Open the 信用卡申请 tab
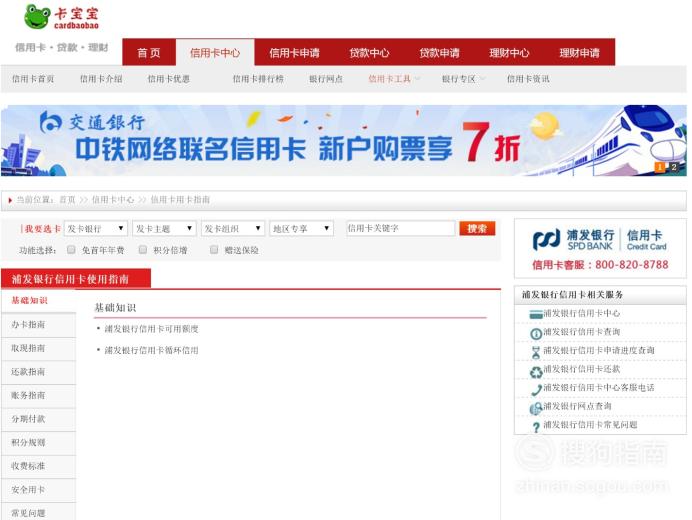This screenshot has width=692, height=520. 294,53
